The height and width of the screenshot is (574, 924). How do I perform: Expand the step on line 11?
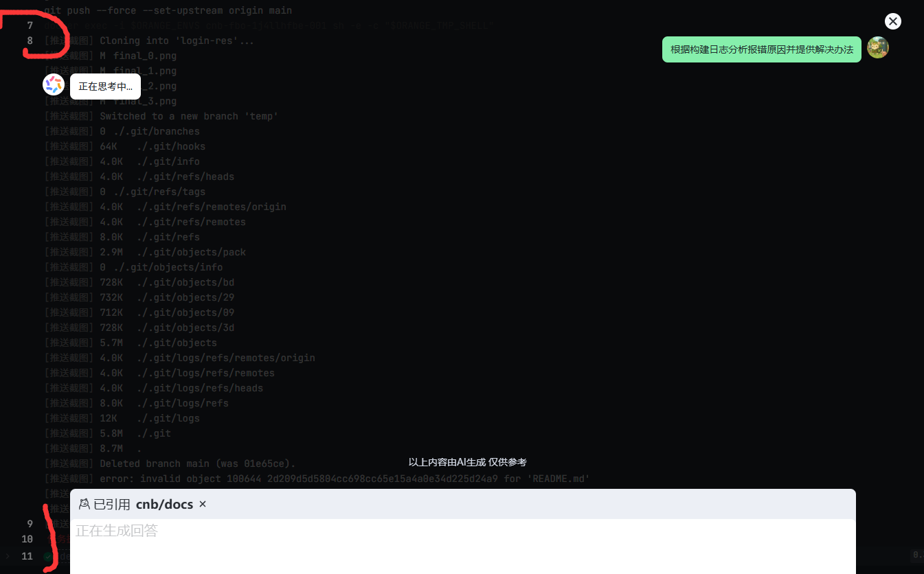coord(8,556)
